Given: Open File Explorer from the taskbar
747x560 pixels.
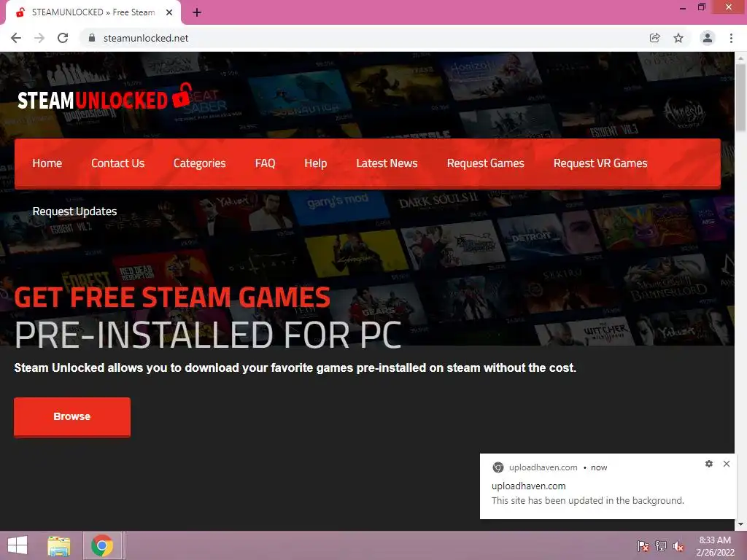Looking at the screenshot, I should click(59, 545).
